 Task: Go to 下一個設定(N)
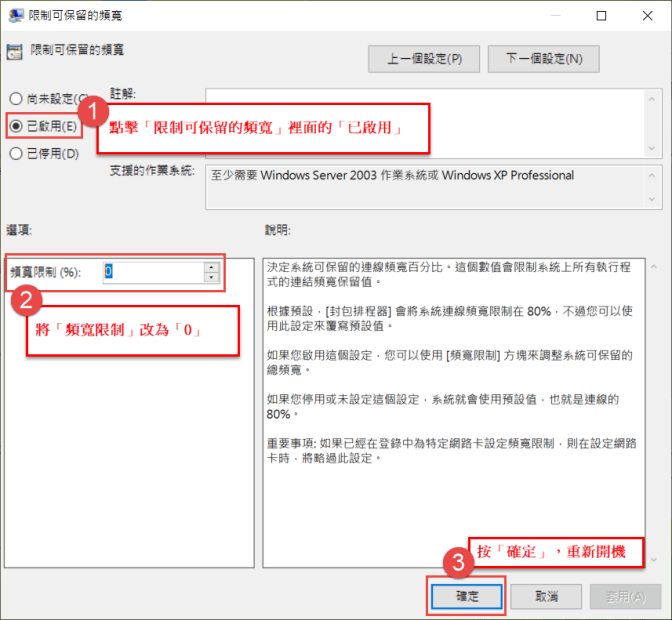pos(543,59)
